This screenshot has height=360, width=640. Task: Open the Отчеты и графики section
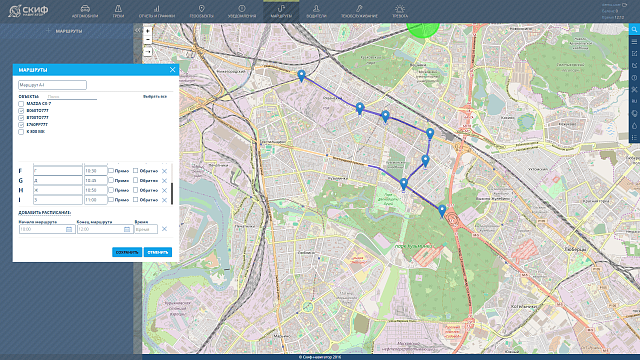157,11
